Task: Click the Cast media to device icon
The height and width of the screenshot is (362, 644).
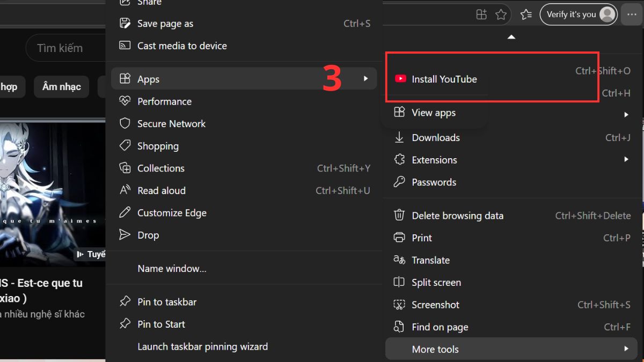Action: coord(125,46)
